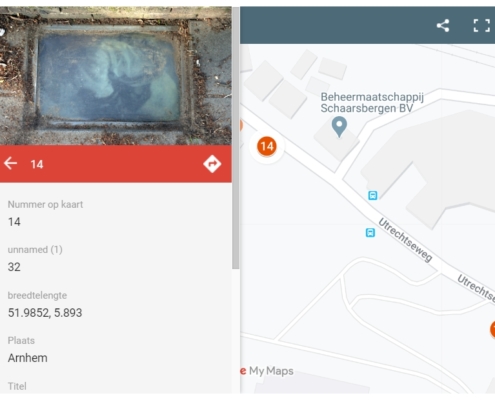Viewport: 495px width, 400px height.
Task: Click the Beheermaatschappij Schaarsbergen BV pin
Action: [x=339, y=127]
